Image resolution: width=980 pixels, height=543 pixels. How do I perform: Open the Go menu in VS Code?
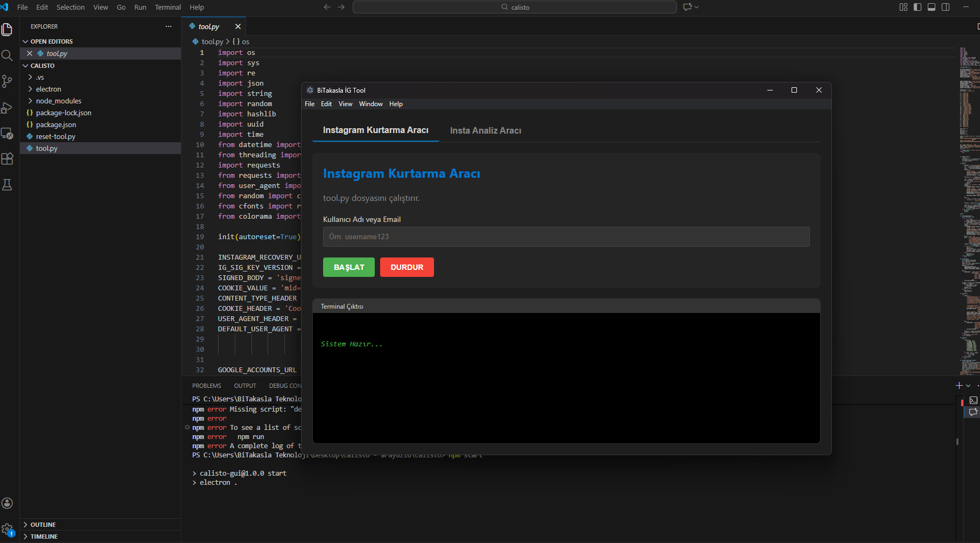121,7
